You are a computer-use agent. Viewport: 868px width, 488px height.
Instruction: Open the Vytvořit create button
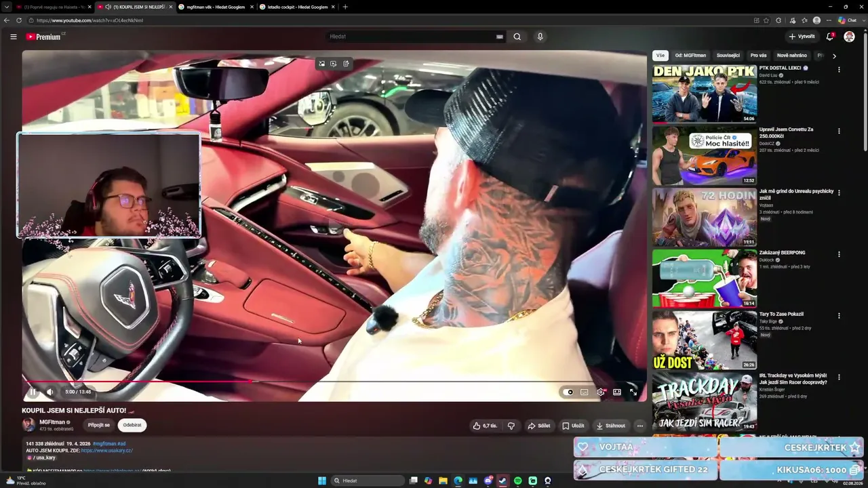click(x=802, y=37)
